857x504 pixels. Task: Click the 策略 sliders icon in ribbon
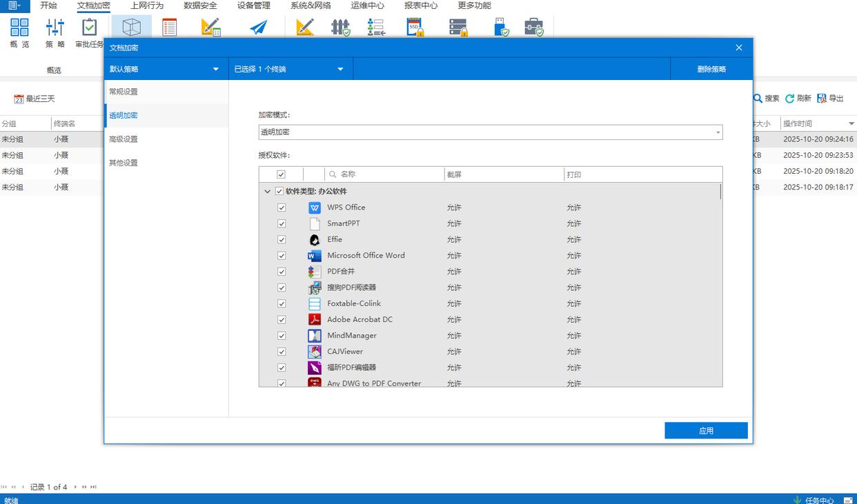pyautogui.click(x=55, y=28)
